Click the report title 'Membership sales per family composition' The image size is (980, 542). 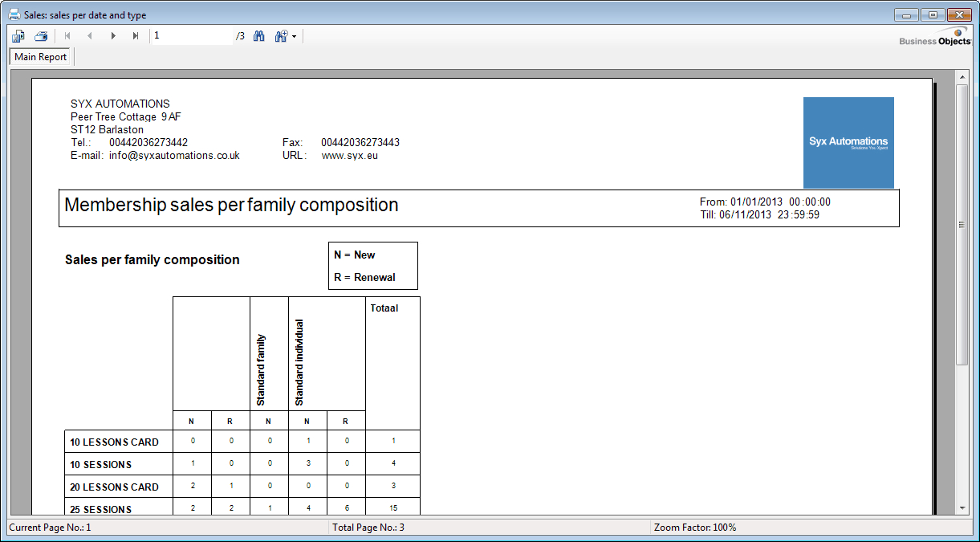coord(231,206)
